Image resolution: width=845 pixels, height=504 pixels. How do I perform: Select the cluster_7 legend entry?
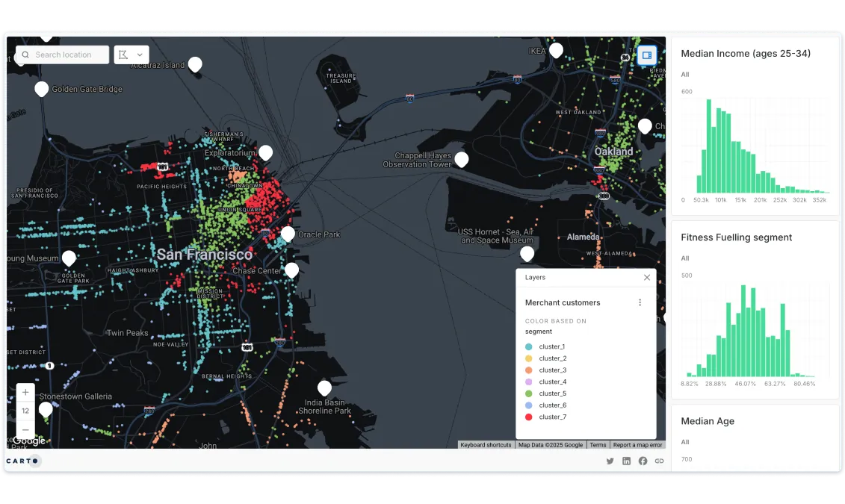pyautogui.click(x=552, y=417)
